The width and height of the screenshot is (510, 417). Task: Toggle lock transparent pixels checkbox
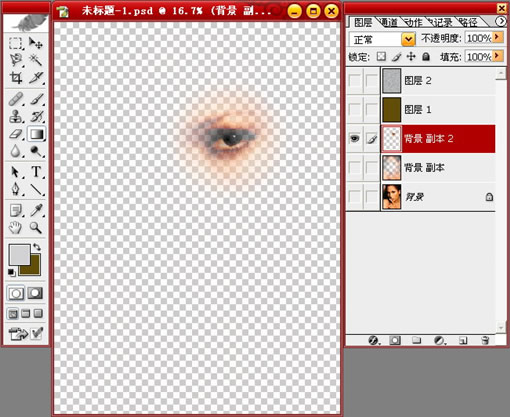[381, 57]
